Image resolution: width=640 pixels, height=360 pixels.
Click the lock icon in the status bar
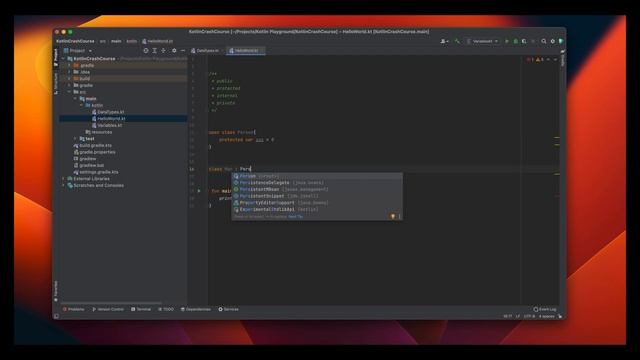click(x=560, y=316)
